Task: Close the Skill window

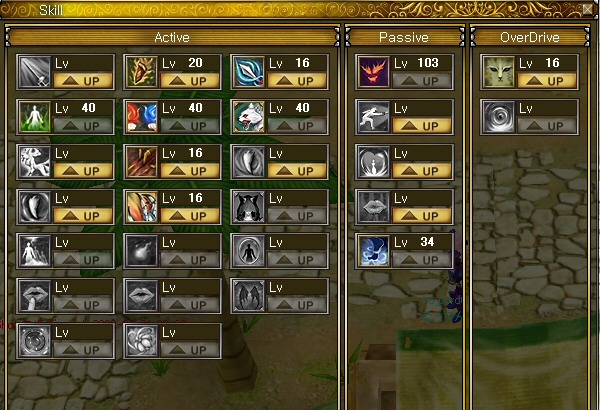Action: [x=588, y=9]
